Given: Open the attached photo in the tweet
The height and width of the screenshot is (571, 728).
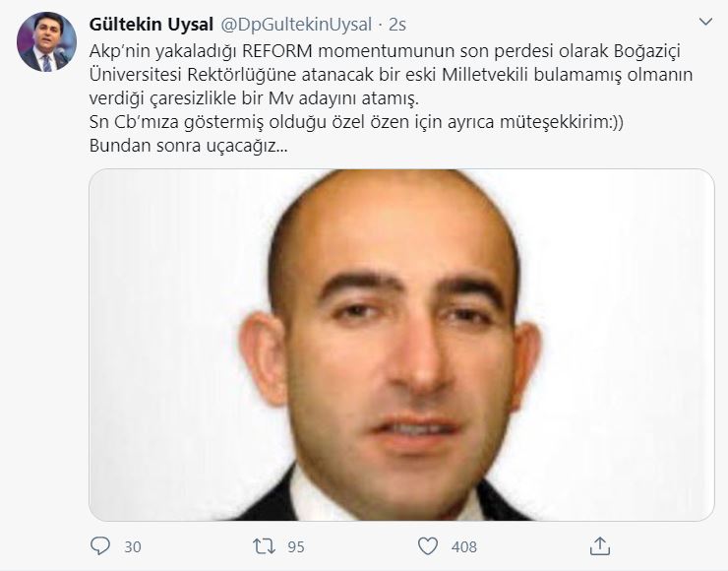Looking at the screenshot, I should click(x=401, y=345).
